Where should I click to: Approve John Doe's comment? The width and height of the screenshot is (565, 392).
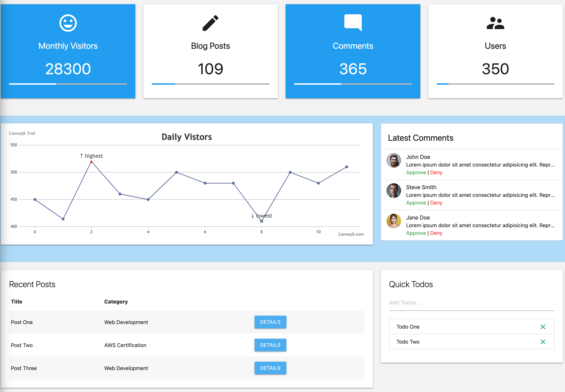[x=416, y=172]
